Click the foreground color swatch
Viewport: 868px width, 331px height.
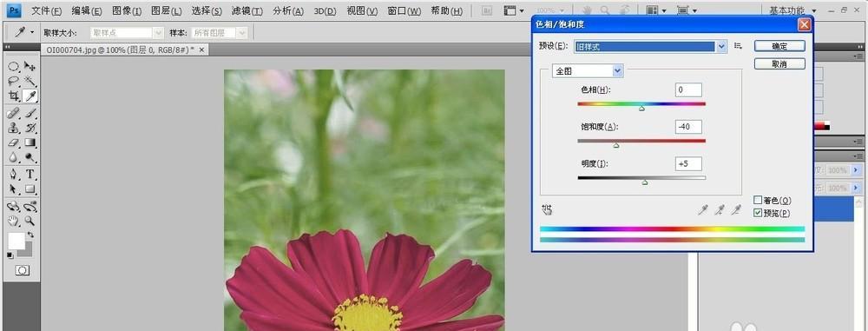click(16, 241)
